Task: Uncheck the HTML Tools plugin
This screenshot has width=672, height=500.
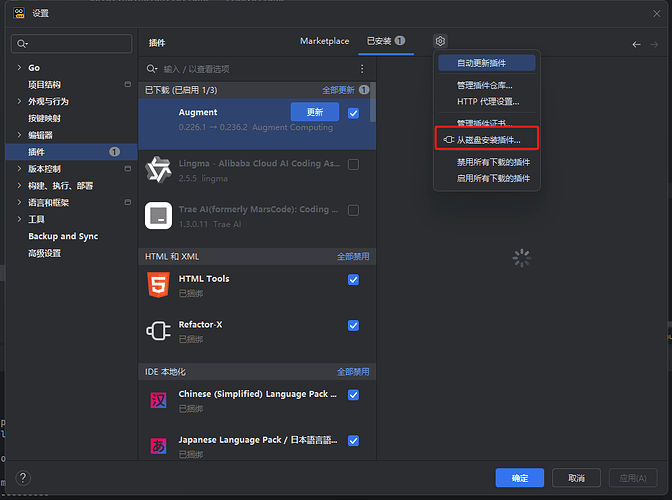Action: [x=354, y=280]
